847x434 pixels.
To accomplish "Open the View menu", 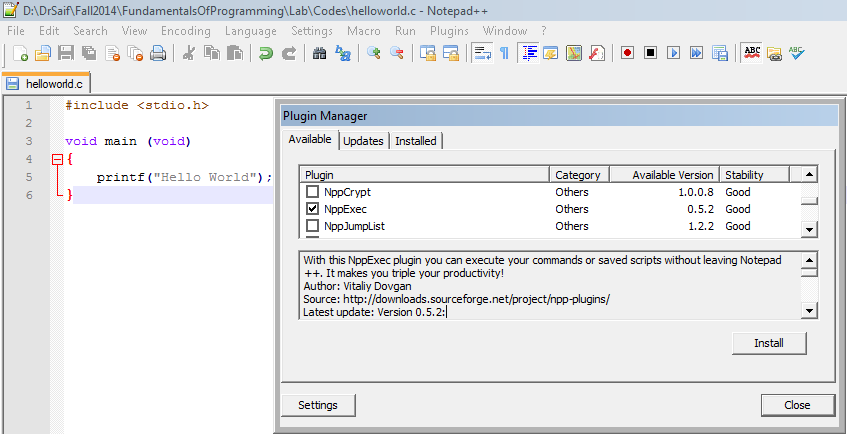I will [135, 31].
